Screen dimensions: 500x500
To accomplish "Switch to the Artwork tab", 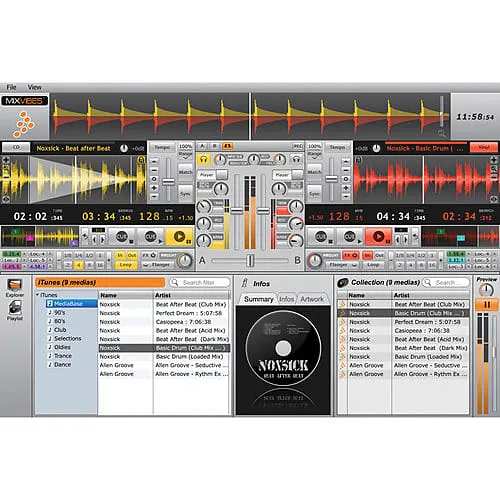I will point(312,299).
